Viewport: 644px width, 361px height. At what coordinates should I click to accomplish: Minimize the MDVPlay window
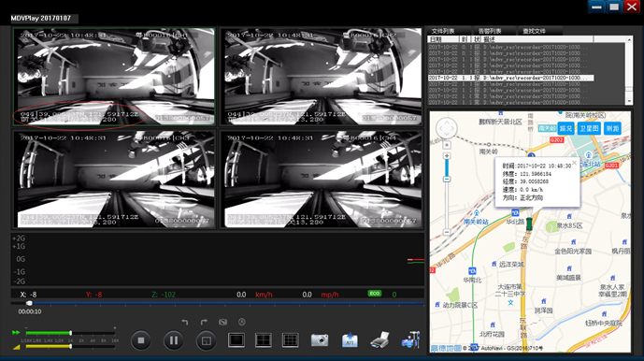click(596, 7)
